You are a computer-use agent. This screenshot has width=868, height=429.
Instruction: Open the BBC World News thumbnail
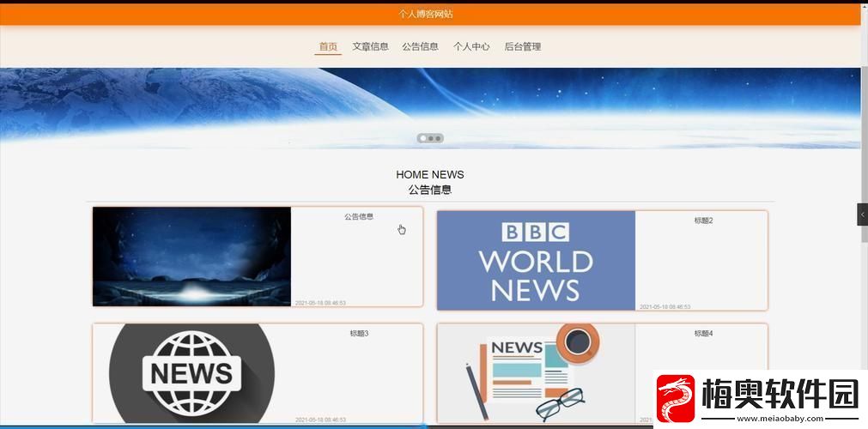click(536, 260)
